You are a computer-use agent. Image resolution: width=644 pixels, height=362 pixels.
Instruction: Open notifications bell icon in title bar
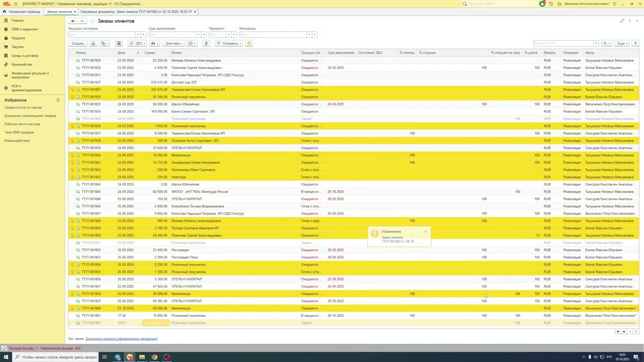(542, 4)
